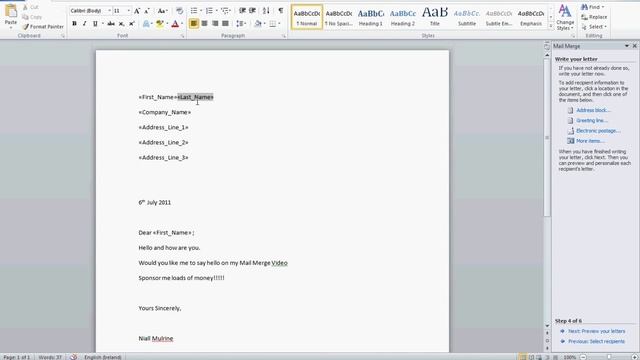The width and height of the screenshot is (640, 360).
Task: Click the Increase Indent icon
Action: (x=253, y=11)
